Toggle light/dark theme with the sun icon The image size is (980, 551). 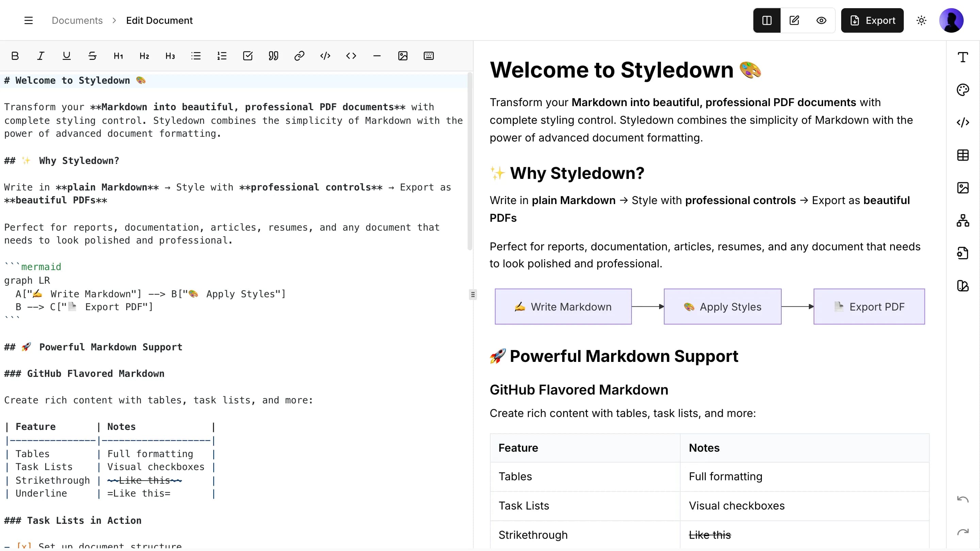(921, 20)
